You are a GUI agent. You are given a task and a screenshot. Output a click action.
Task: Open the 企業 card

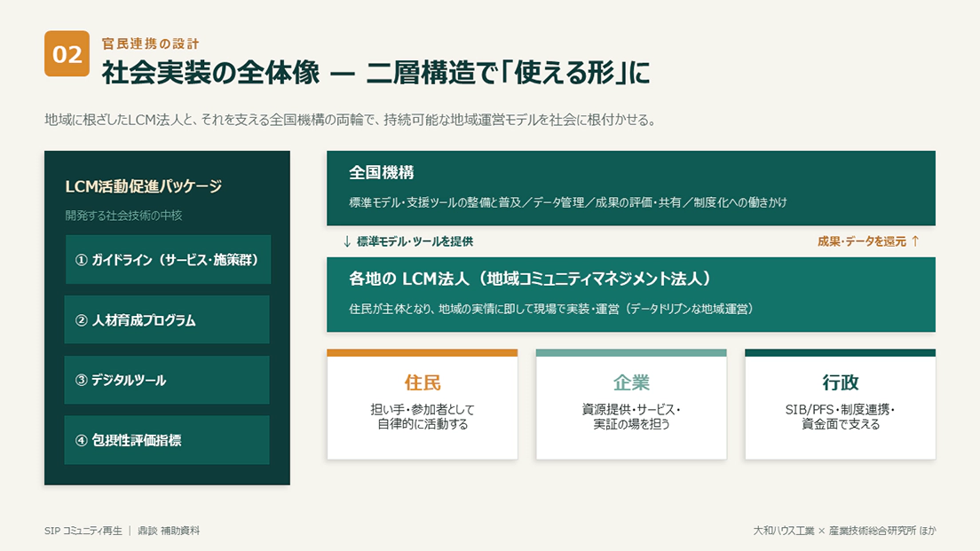click(x=631, y=405)
